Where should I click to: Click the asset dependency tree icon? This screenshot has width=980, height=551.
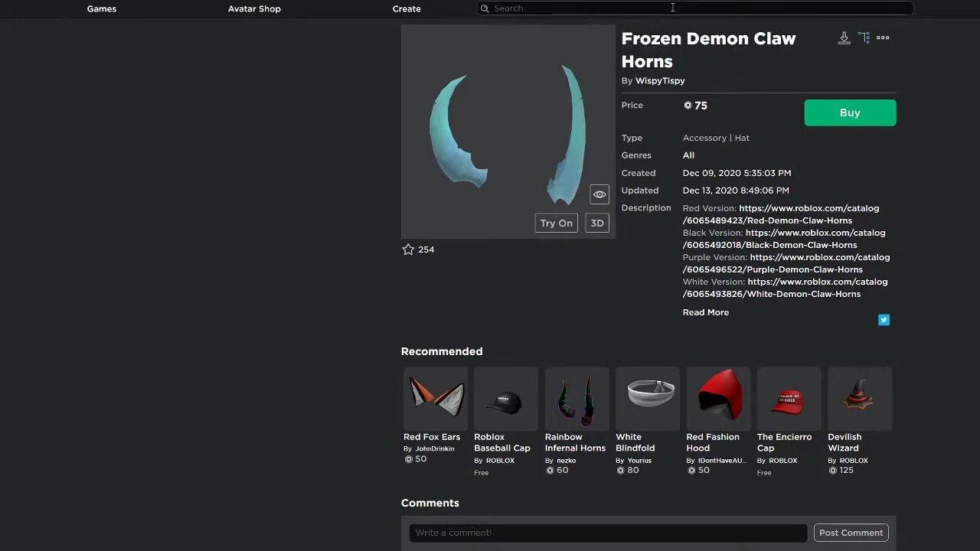coord(864,38)
